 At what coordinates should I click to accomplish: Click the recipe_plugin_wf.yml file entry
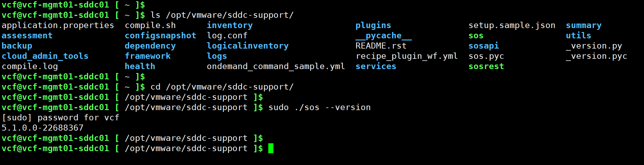406,56
